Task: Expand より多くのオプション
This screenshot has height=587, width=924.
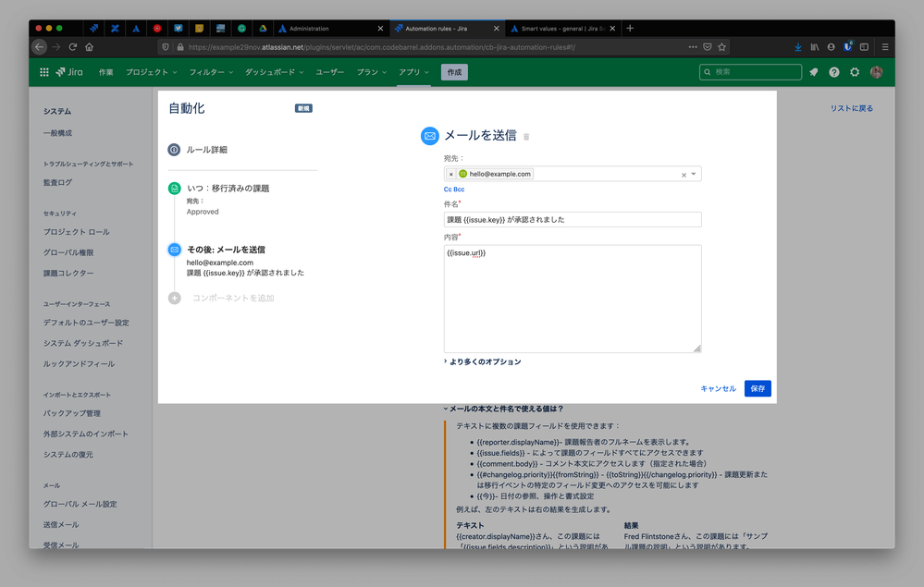Action: pos(483,361)
